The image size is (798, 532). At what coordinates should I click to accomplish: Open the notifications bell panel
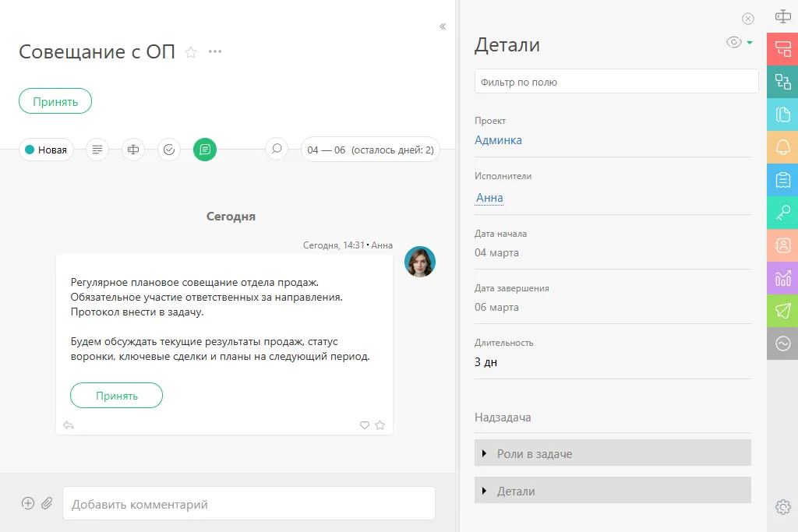(782, 146)
